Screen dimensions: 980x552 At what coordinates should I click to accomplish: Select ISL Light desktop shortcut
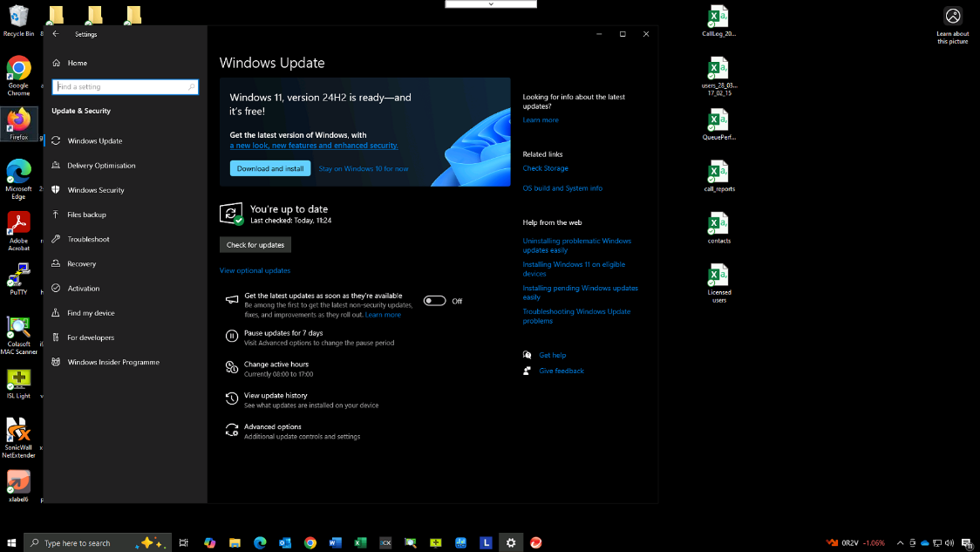(x=19, y=383)
